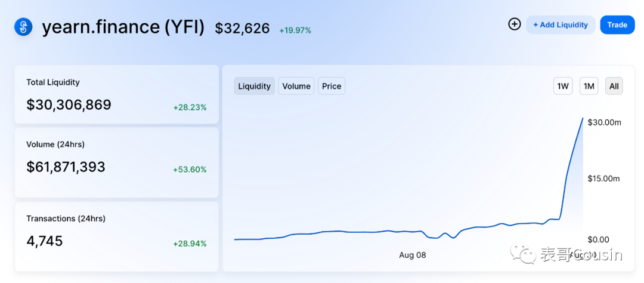Click the $15.00m axis label
Image resolution: width=644 pixels, height=283 pixels.
click(605, 179)
